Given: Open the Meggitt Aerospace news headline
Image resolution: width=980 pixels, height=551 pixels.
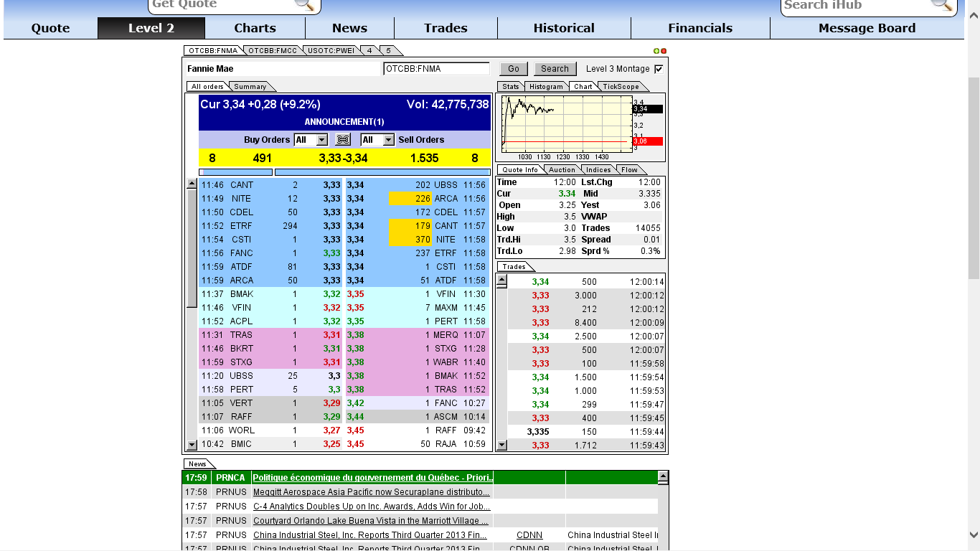Looking at the screenshot, I should point(372,492).
